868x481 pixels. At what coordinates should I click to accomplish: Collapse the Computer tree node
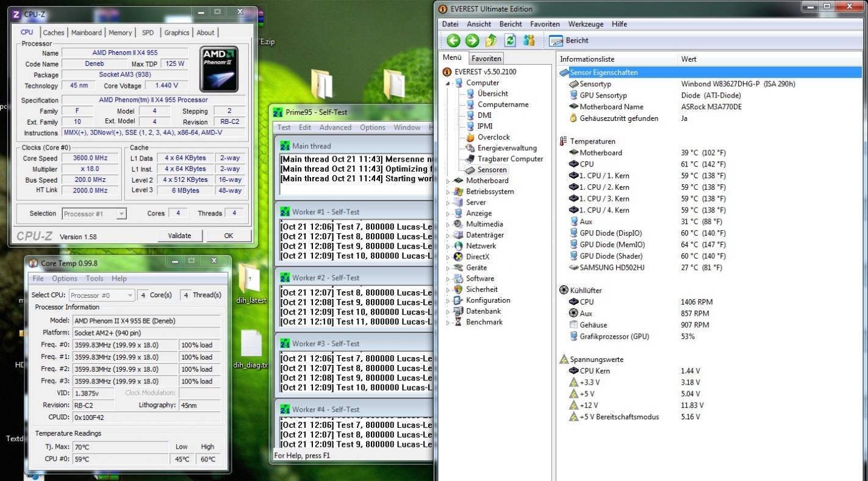(x=448, y=83)
